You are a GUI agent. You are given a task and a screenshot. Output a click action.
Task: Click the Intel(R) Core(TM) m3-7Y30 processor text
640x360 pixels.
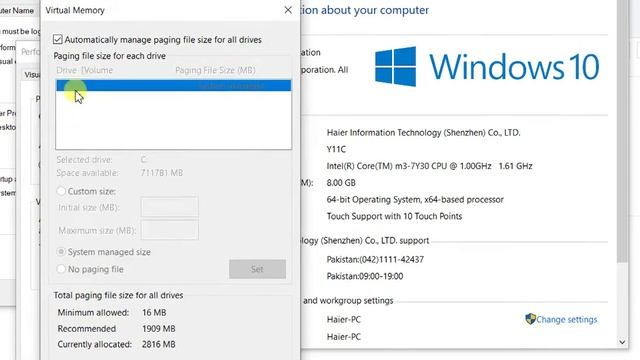(429, 166)
